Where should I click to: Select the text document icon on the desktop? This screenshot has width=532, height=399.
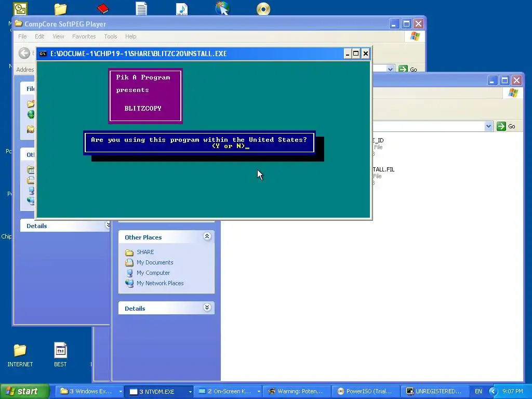tap(141, 8)
